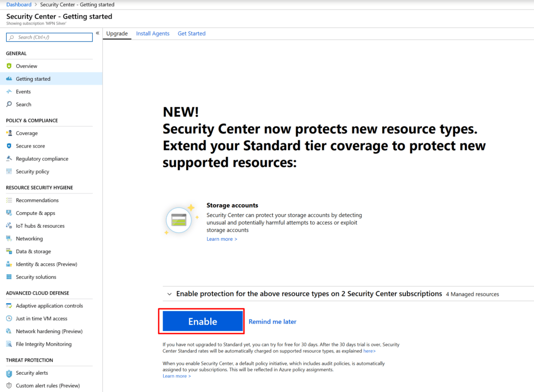Collapse the Enable protection subscriptions section
This screenshot has width=534, height=392.
tap(169, 293)
